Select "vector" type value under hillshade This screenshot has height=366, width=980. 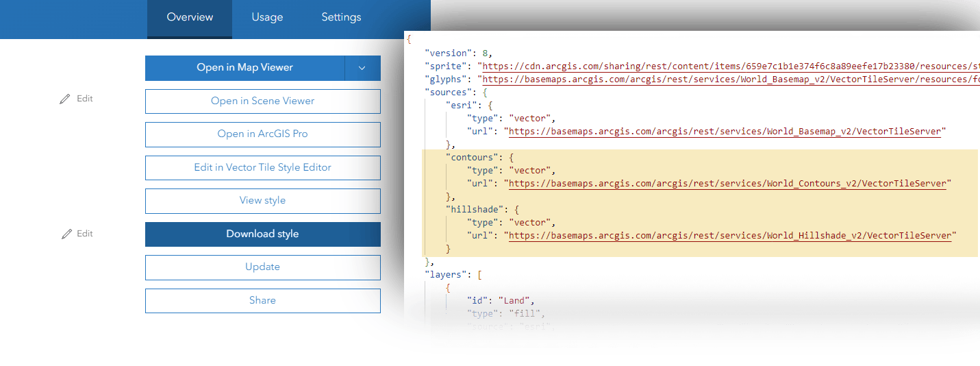(530, 223)
